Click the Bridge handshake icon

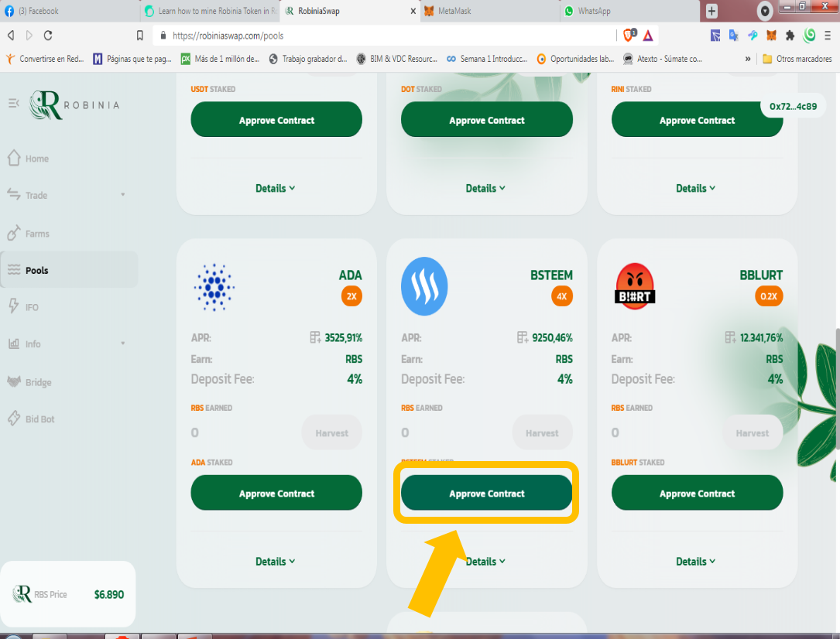[x=14, y=381]
